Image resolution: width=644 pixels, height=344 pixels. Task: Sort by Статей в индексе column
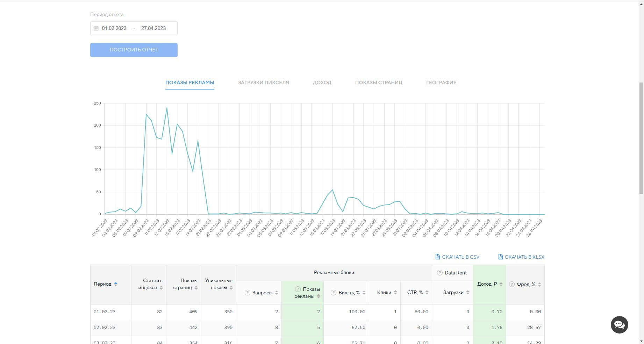pos(161,288)
